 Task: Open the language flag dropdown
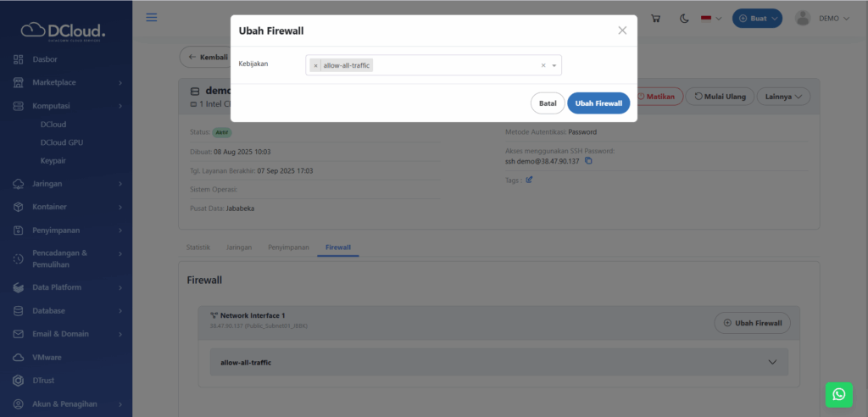(x=710, y=19)
